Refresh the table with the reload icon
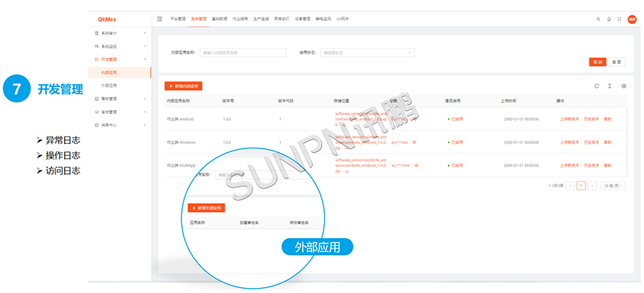Image resolution: width=644 pixels, height=293 pixels. pos(597,86)
